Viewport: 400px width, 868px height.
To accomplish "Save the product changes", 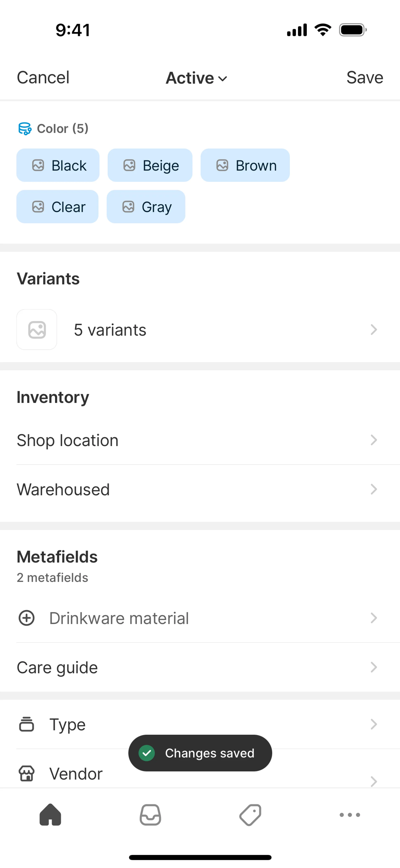I will (x=365, y=78).
